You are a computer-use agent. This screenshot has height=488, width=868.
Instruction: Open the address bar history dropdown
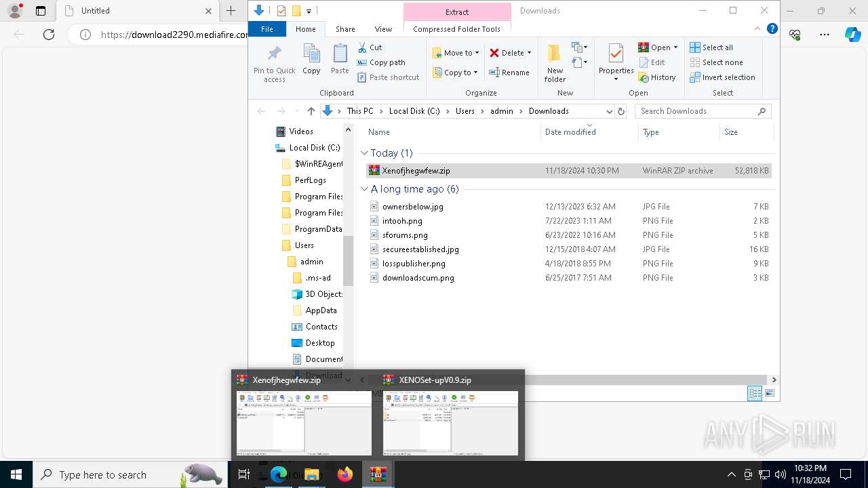pos(609,111)
